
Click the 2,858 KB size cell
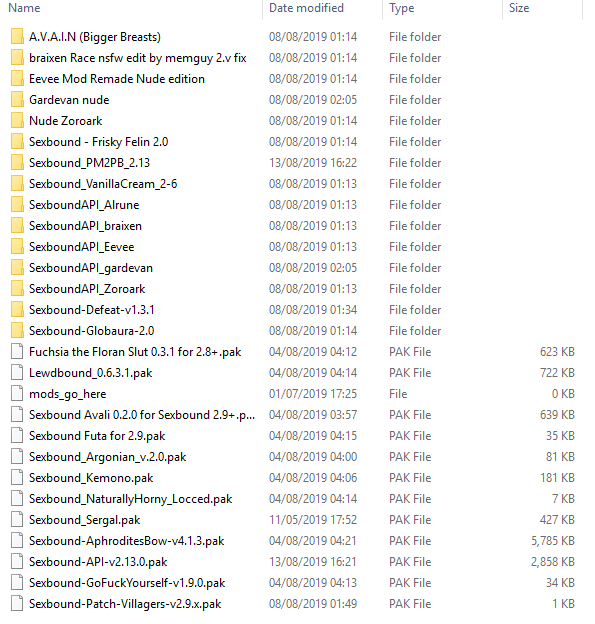[x=553, y=562]
